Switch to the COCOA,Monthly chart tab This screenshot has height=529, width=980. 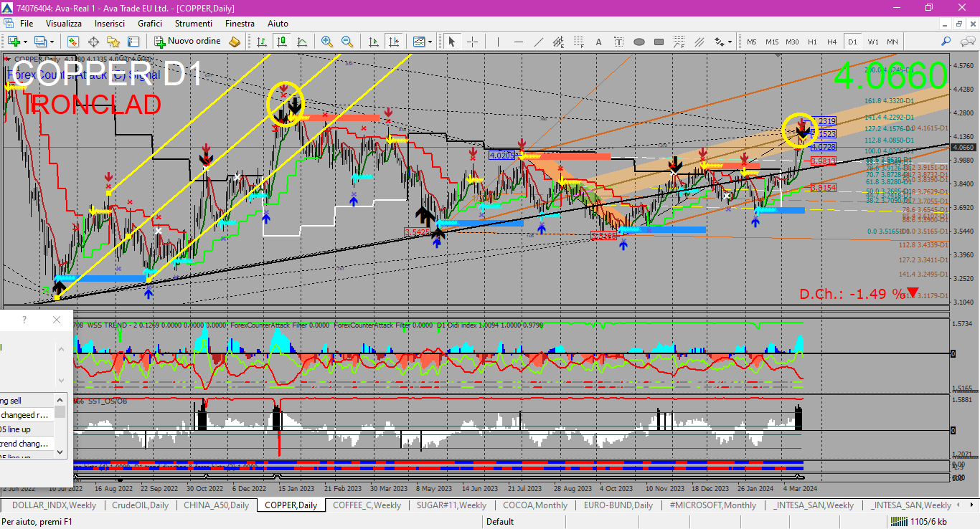pos(536,505)
